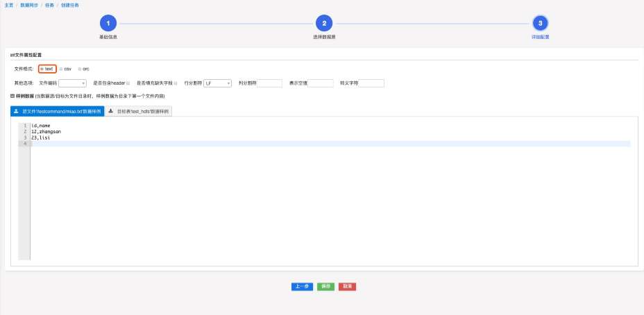Image resolution: width=644 pixels, height=315 pixels.
Task: Enable the 是否包含header checkbox
Action: [x=128, y=83]
